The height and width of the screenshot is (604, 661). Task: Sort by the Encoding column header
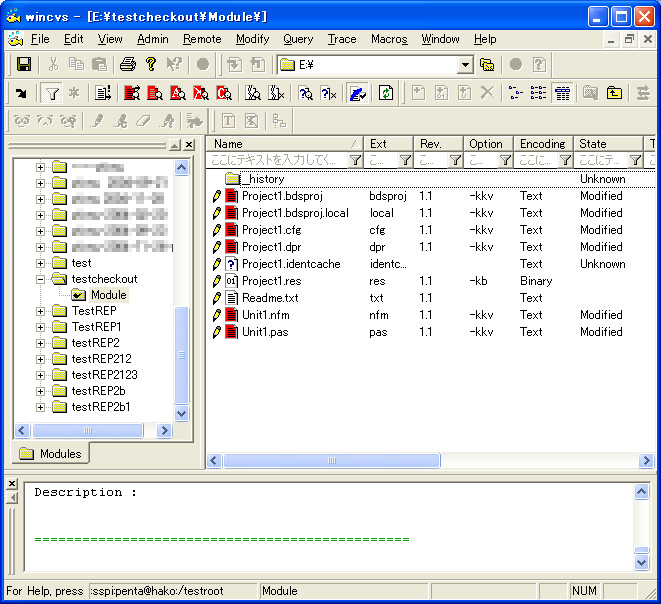pos(543,144)
